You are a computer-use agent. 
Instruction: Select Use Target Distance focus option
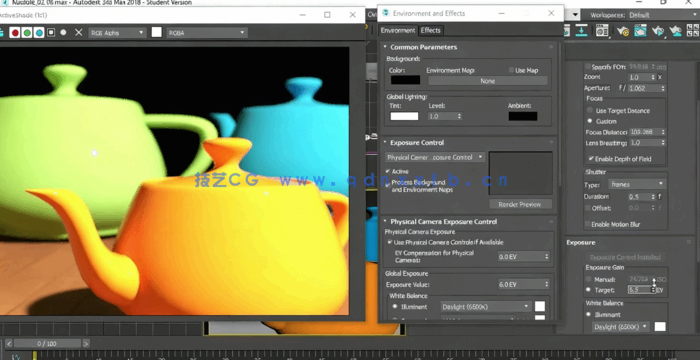590,110
